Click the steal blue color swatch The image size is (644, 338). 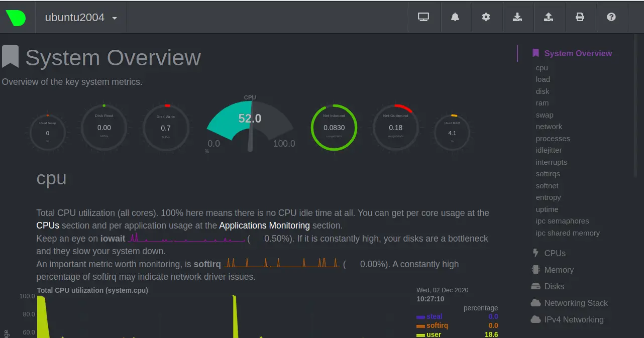[x=420, y=317]
